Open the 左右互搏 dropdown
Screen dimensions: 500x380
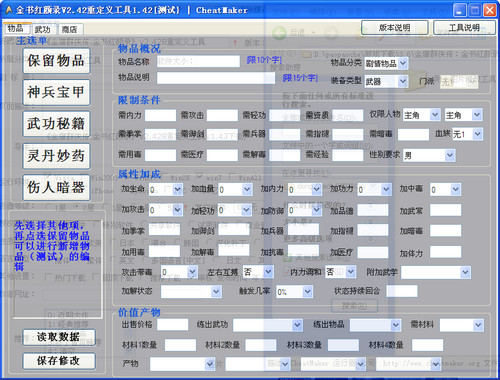click(x=258, y=272)
